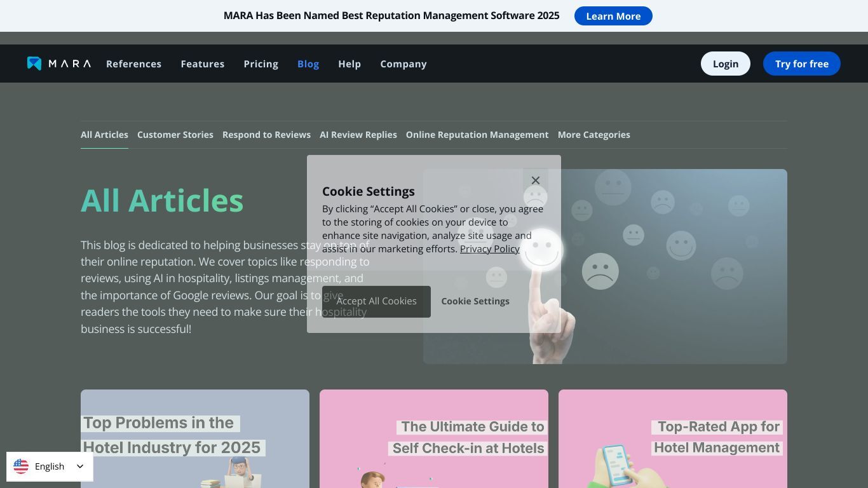This screenshot has width=868, height=488.
Task: Go to the Pricing page
Action: click(261, 64)
